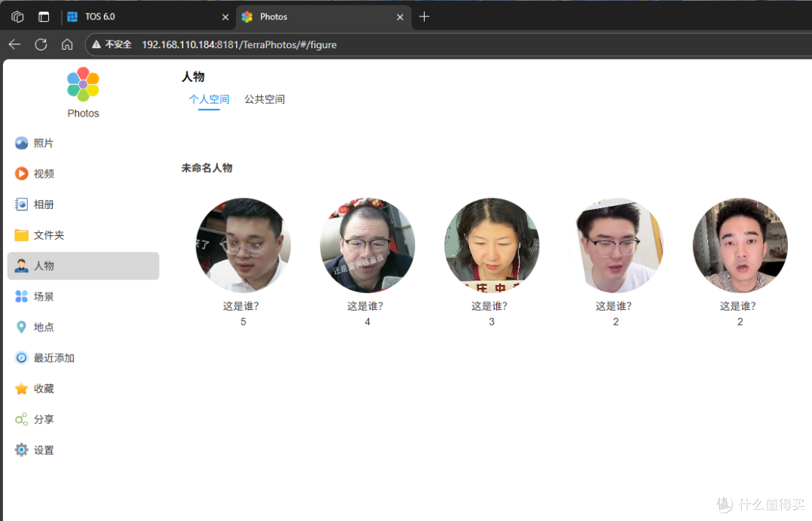Open the 最近添加 clock icon
The height and width of the screenshot is (521, 812).
pyautogui.click(x=21, y=358)
